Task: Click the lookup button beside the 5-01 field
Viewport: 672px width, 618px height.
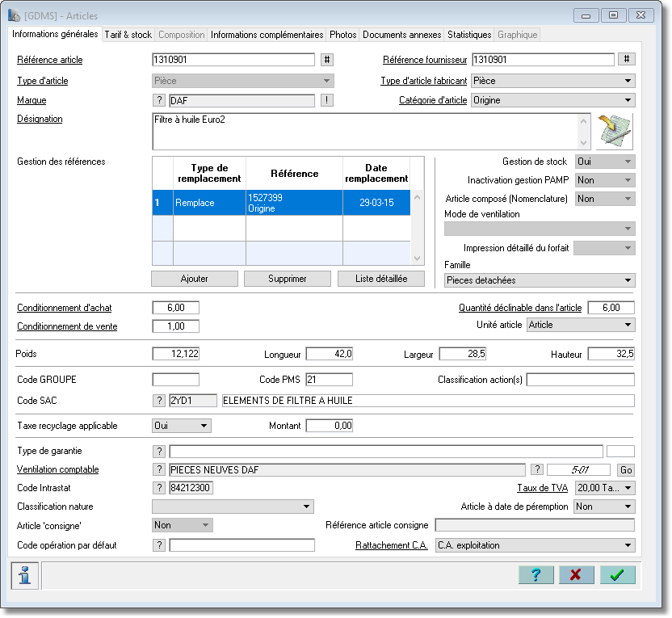Action: click(x=537, y=469)
